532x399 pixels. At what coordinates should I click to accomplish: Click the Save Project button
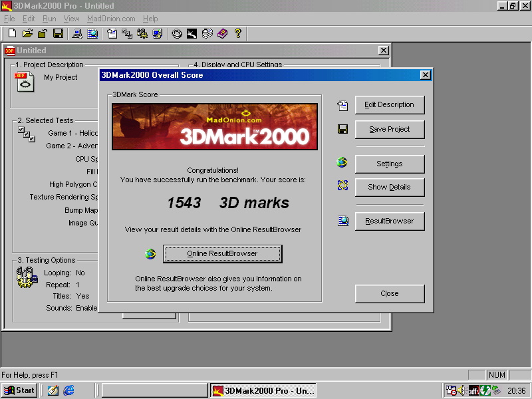(390, 129)
